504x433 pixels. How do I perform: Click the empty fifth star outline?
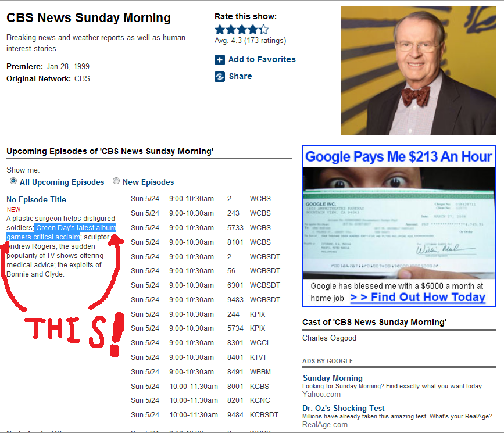point(262,28)
